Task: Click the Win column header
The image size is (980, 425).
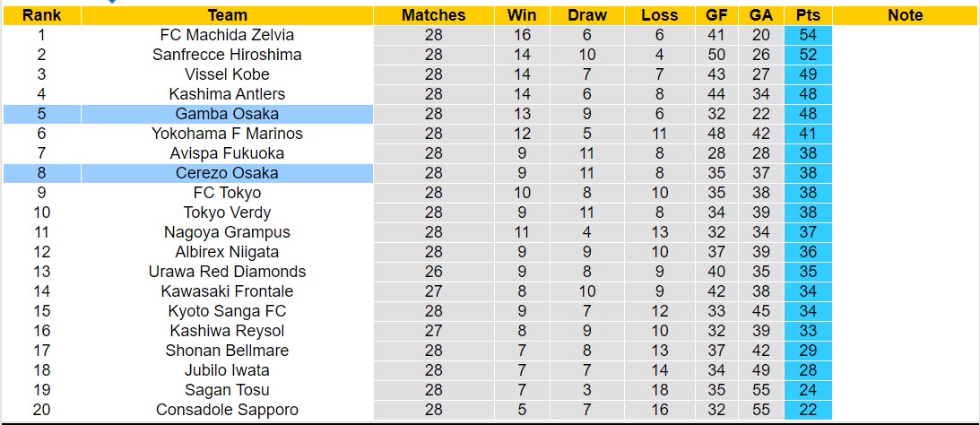Action: pos(522,15)
